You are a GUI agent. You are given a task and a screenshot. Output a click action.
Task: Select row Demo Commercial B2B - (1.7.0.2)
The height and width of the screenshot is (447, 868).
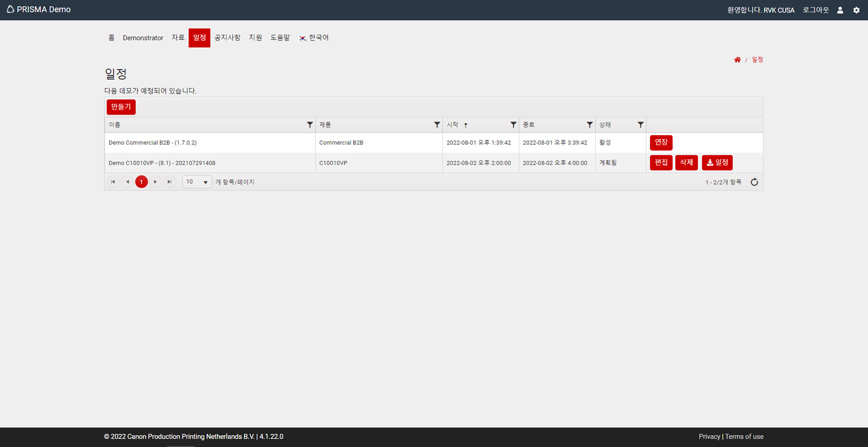coord(434,143)
